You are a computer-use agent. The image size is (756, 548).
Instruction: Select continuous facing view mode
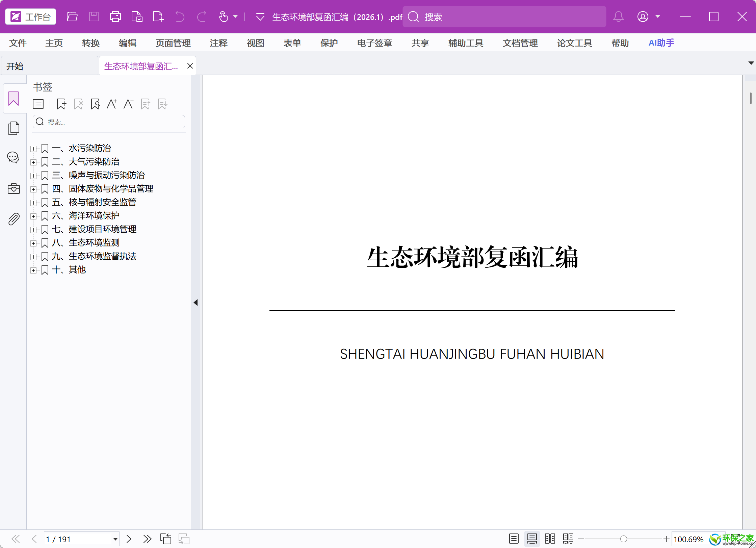(x=568, y=539)
